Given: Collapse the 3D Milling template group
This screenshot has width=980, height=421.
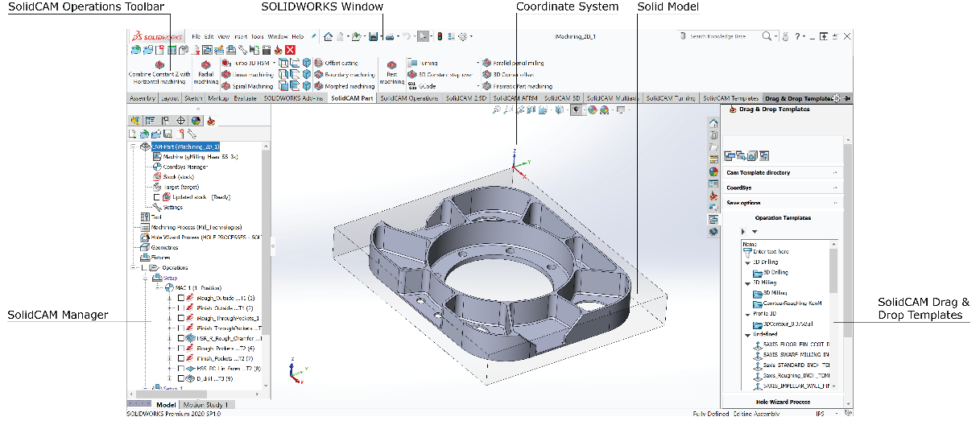Looking at the screenshot, I should tap(747, 283).
